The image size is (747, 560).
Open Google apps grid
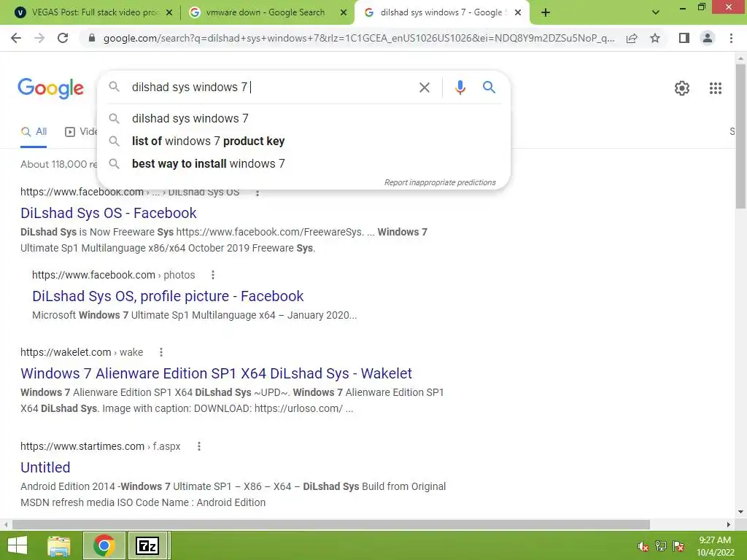pos(715,88)
